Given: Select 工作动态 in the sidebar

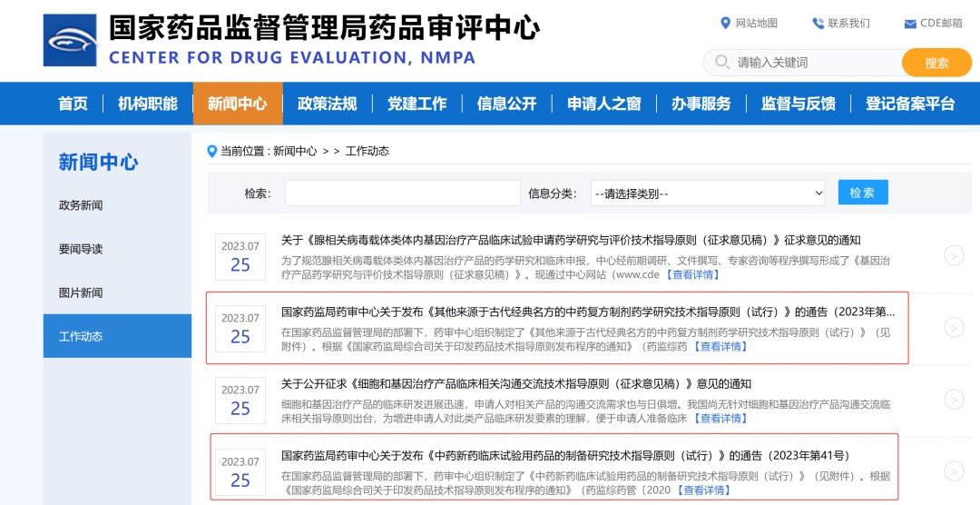Looking at the screenshot, I should (x=117, y=336).
